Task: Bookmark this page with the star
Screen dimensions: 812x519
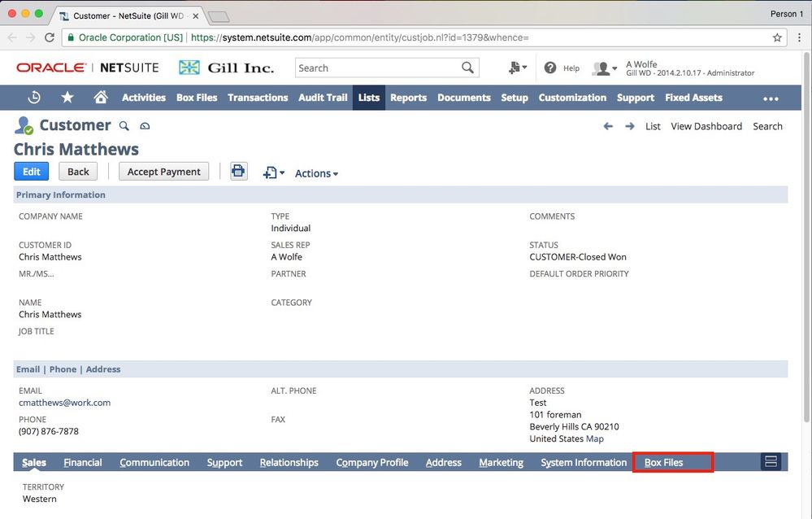Action: (777, 37)
